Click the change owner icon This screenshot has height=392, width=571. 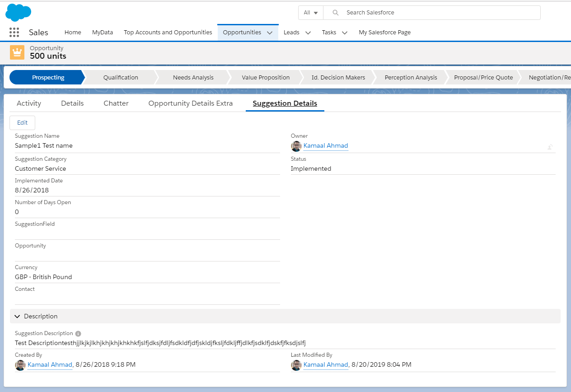[x=550, y=147]
